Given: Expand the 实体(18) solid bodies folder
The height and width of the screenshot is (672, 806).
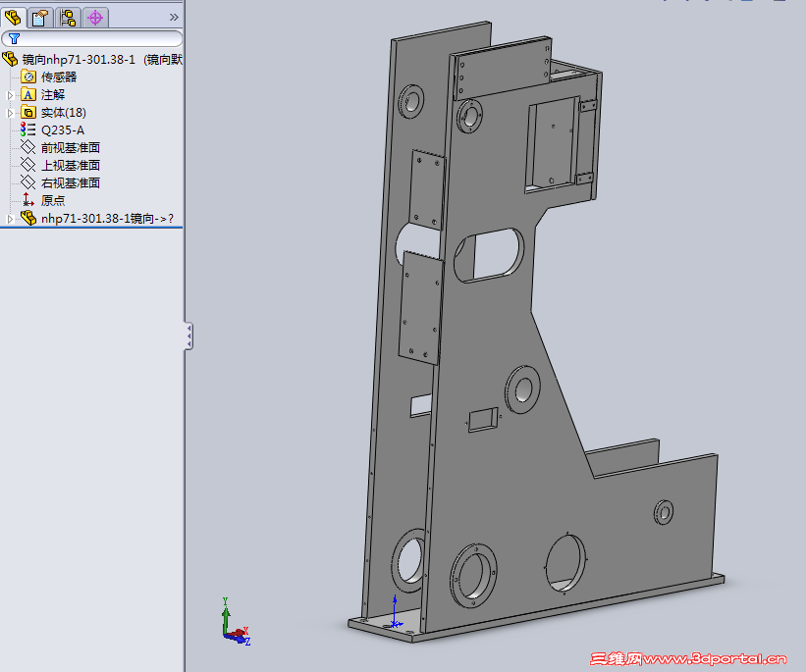Looking at the screenshot, I should (x=9, y=113).
